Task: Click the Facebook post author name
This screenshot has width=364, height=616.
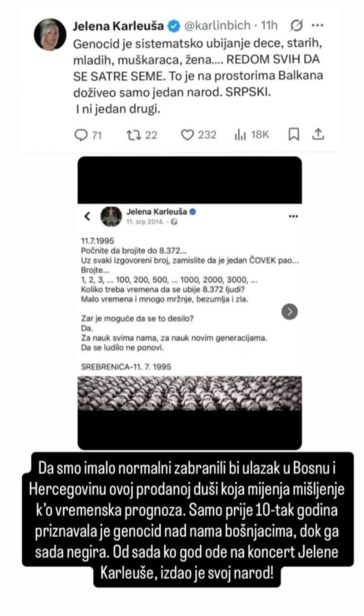Action: point(156,211)
